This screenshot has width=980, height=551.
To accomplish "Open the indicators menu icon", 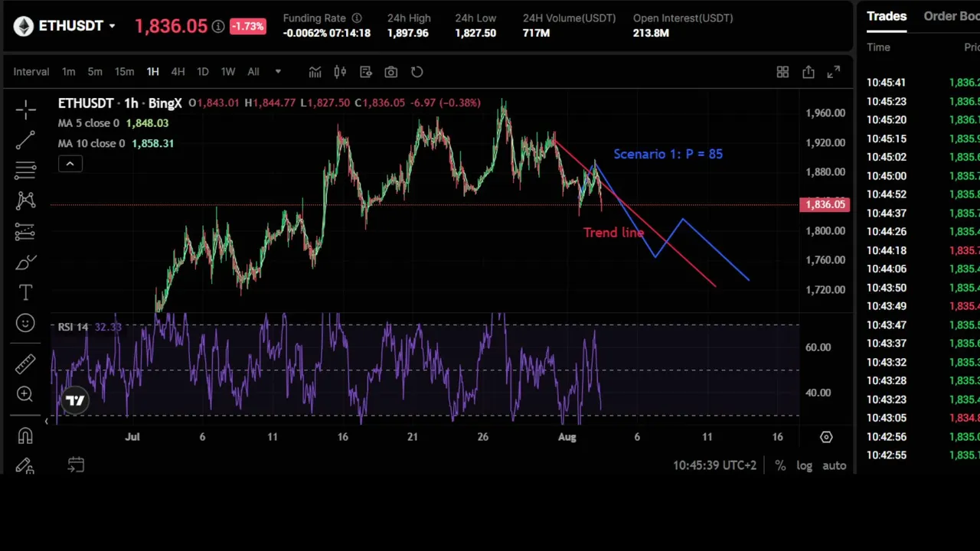I will 315,72.
